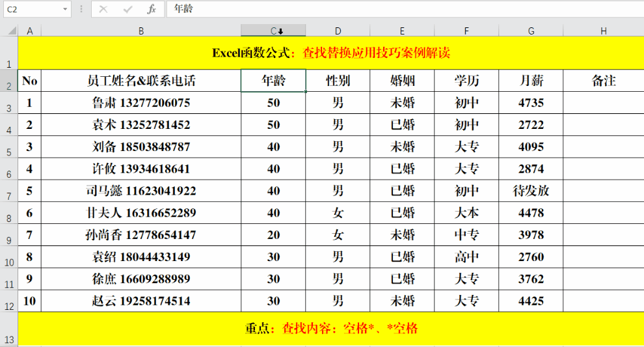Viewport: 644px width, 347px height.
Task: Select column B header
Action: 141,31
